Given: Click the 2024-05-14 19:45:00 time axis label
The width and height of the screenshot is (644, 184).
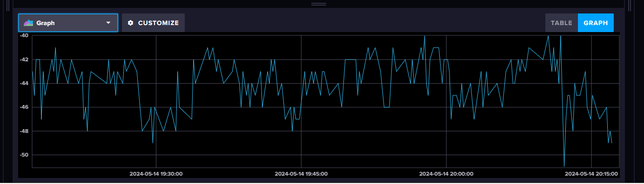Looking at the screenshot, I should point(301,174).
